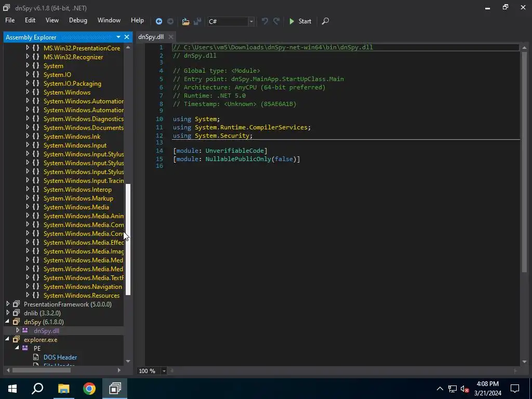Click the explorer.exe assembly icon
The image size is (532, 399).
pos(16,339)
